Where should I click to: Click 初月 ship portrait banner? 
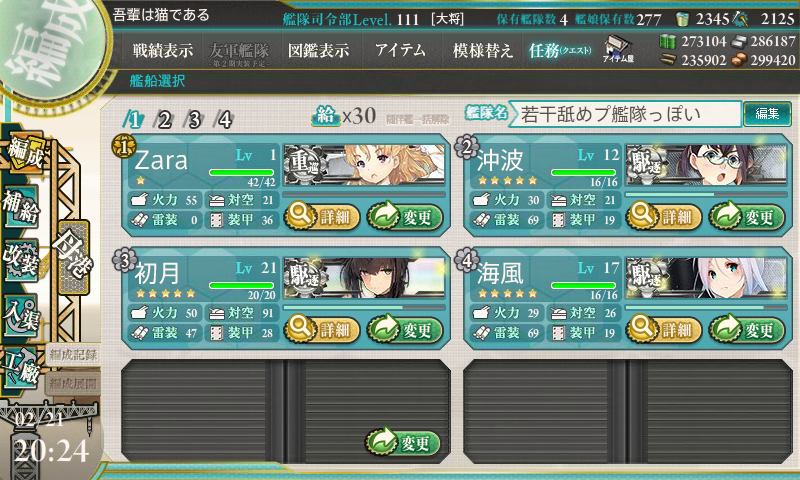click(x=364, y=279)
